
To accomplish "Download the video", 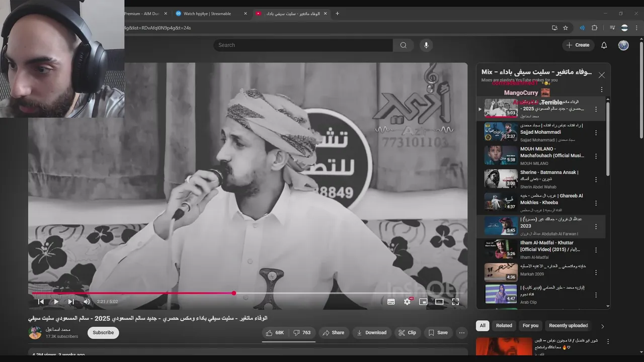I will click(371, 333).
